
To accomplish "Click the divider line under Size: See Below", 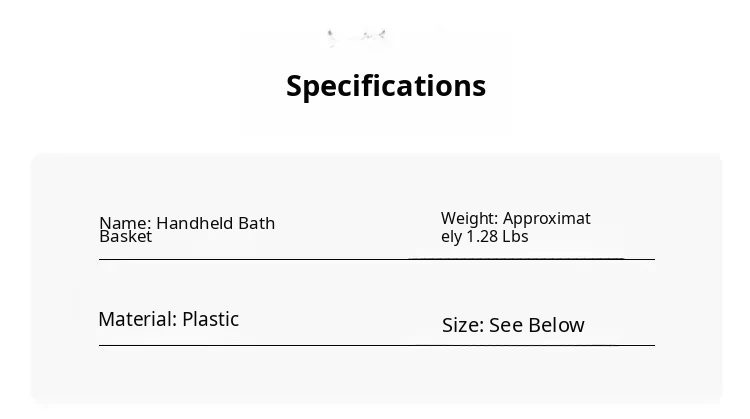I will click(540, 345).
